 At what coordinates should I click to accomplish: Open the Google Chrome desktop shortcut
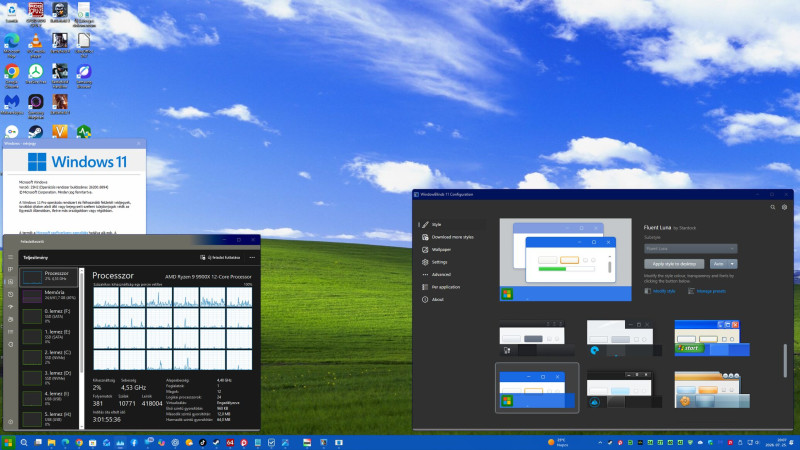(x=12, y=75)
